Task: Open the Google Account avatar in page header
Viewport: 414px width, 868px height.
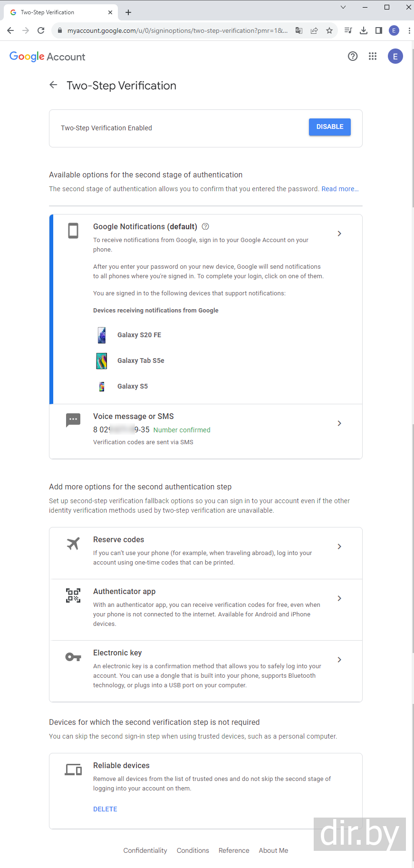Action: coord(395,57)
